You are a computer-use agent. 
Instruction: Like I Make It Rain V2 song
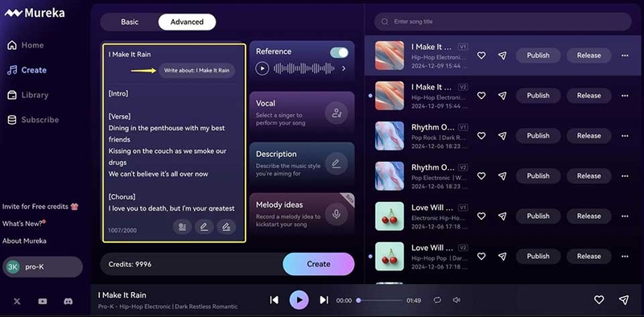point(481,96)
